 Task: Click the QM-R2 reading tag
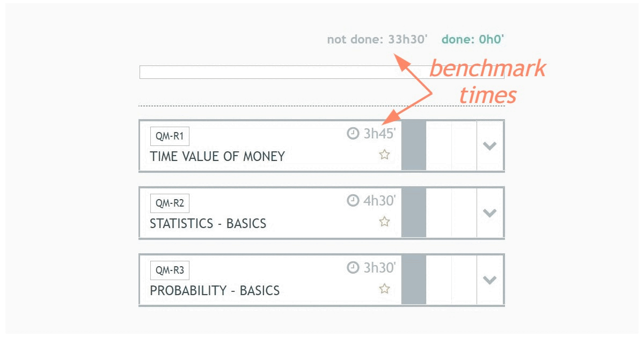pyautogui.click(x=170, y=203)
